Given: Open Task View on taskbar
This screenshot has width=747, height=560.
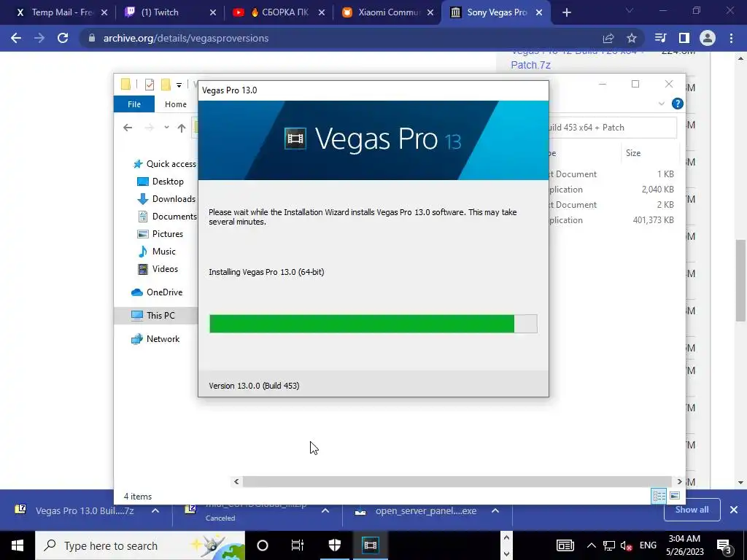Looking at the screenshot, I should point(298,545).
